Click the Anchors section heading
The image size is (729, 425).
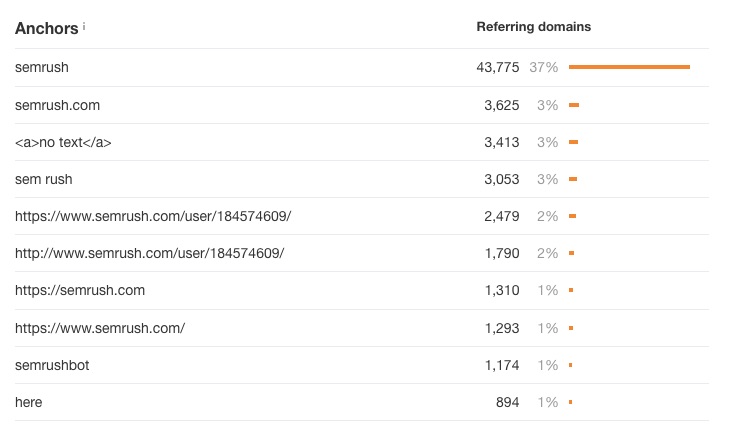pyautogui.click(x=46, y=28)
